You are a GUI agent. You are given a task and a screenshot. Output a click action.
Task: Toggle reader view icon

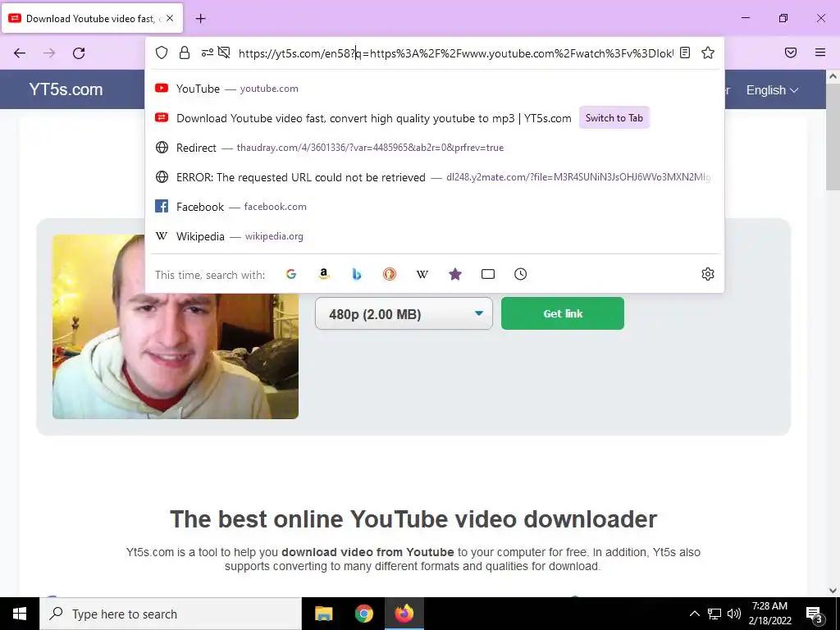[x=685, y=52]
